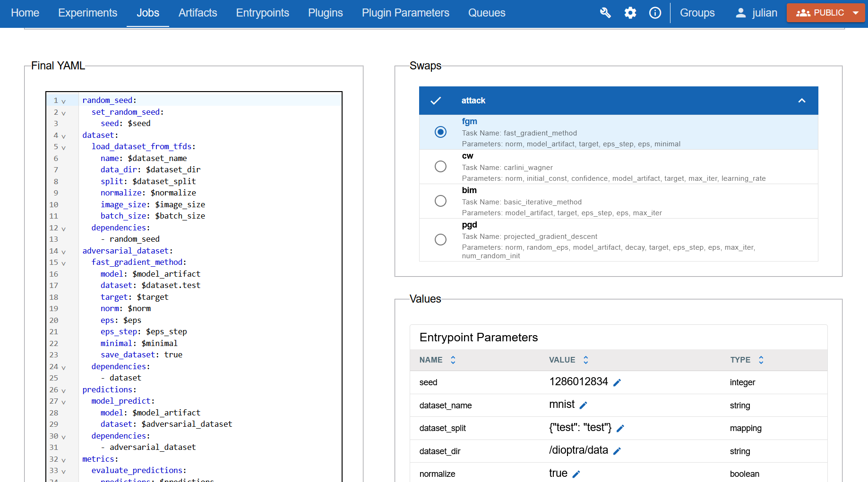Open the Plugins tab
The image size is (868, 482).
[325, 13]
